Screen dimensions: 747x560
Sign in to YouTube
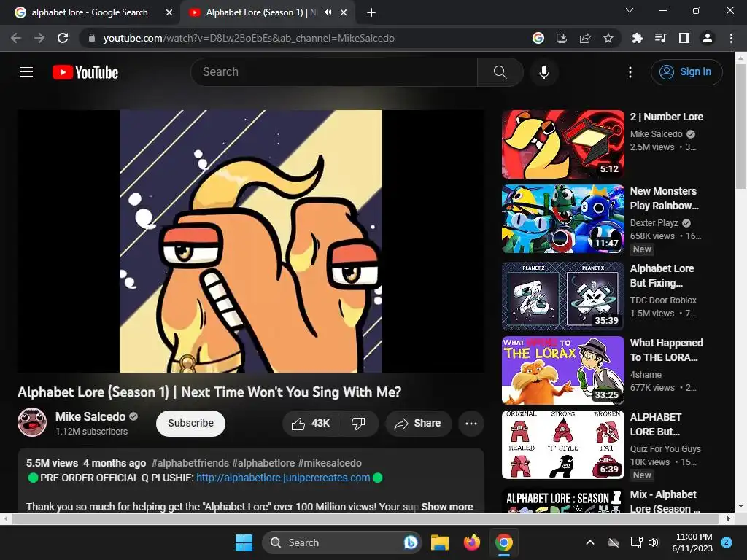pos(686,72)
